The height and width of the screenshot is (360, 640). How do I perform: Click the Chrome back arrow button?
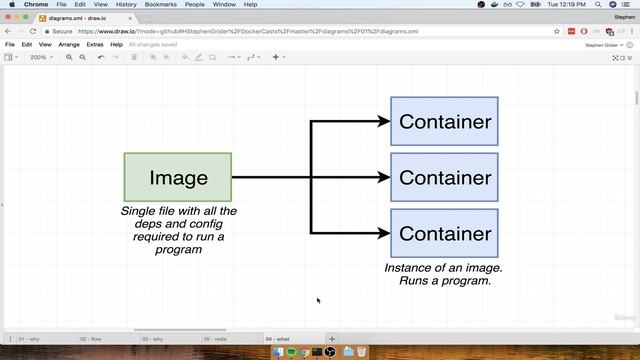click(x=8, y=31)
